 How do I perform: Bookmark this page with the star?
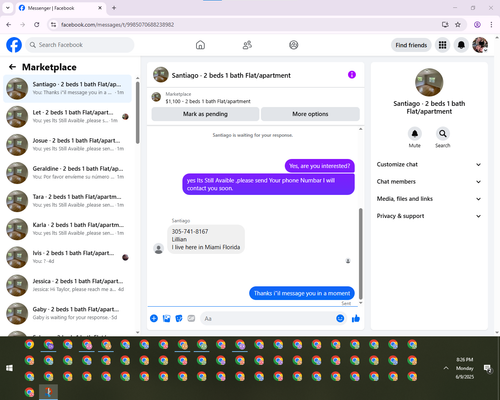[x=458, y=24]
